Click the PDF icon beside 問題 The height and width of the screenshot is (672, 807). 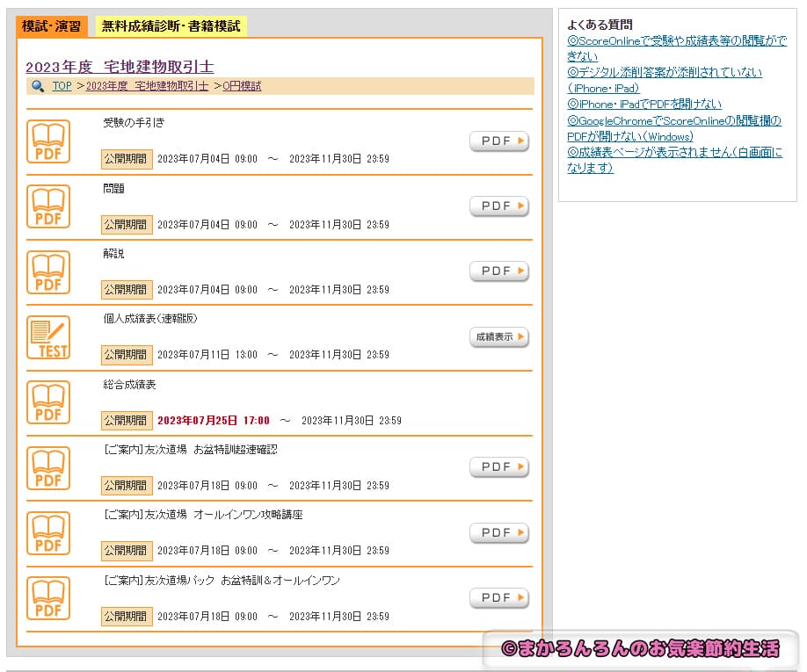click(48, 206)
